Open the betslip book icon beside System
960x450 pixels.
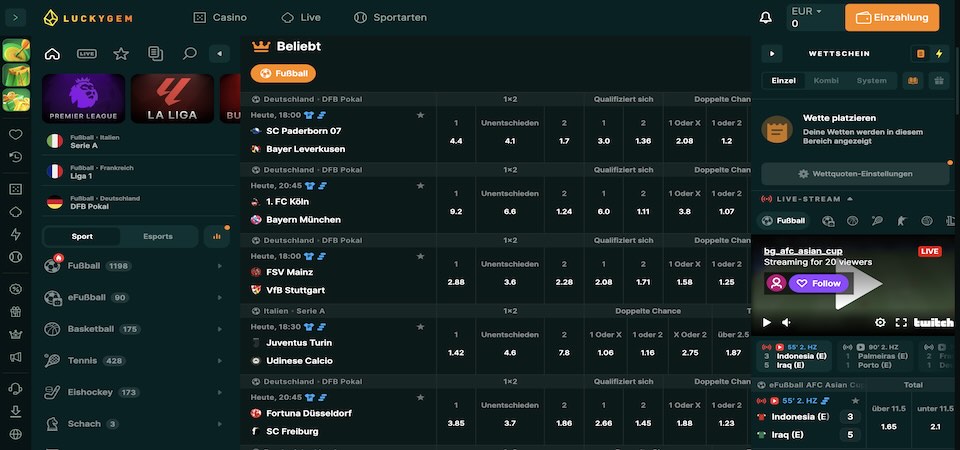913,81
